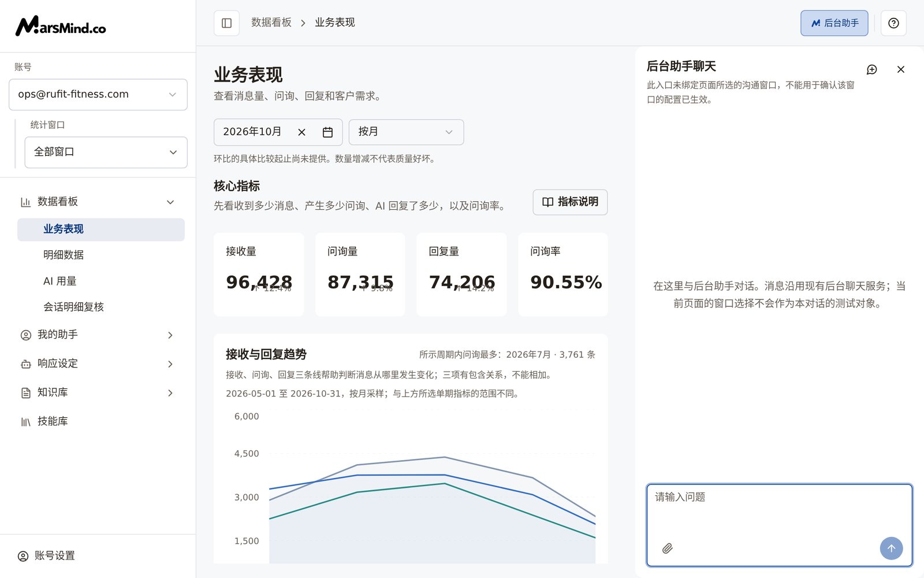924x578 pixels.
Task: Click the 4,500 axis label
Action: point(247,454)
